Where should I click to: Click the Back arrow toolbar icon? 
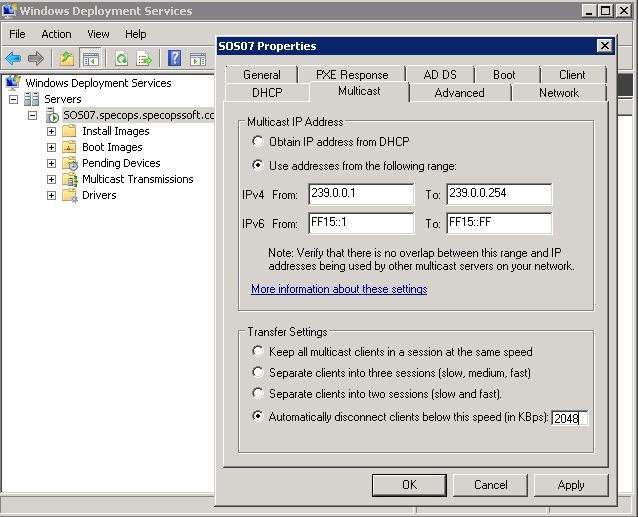(x=13, y=59)
